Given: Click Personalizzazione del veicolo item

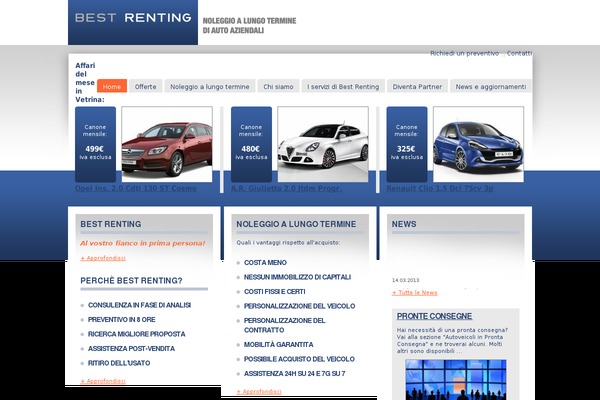Looking at the screenshot, I should (300, 306).
